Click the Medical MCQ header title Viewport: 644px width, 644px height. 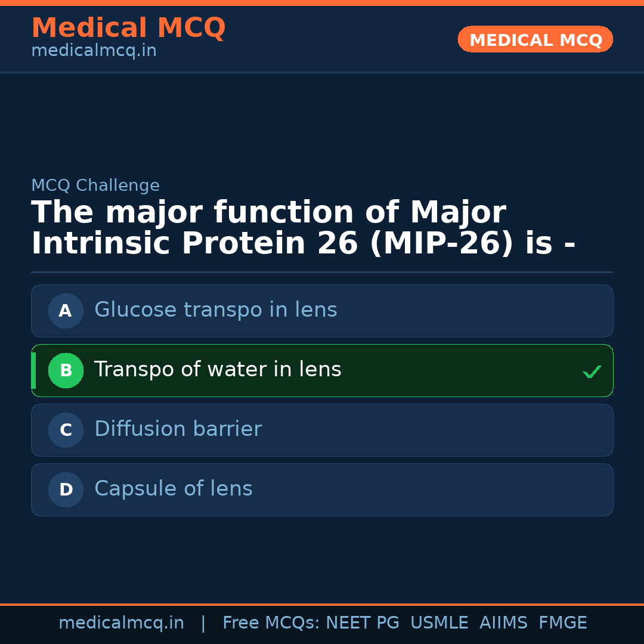(x=128, y=28)
